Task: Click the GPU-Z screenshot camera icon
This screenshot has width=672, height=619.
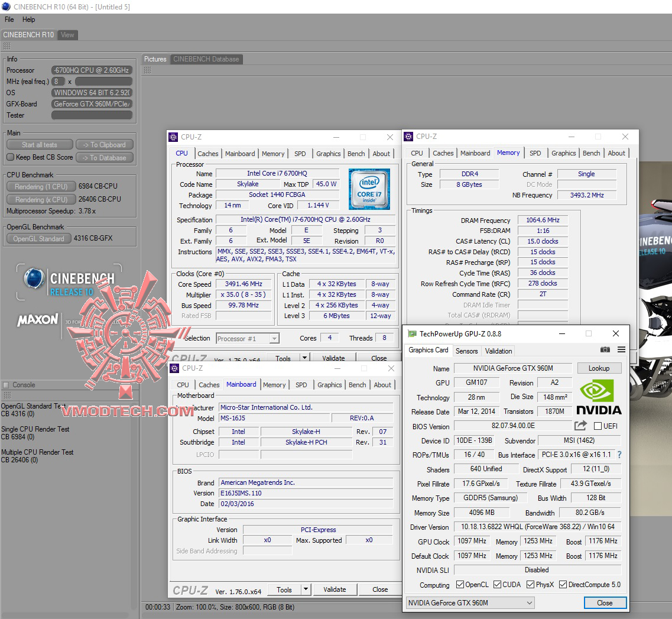Action: point(605,350)
